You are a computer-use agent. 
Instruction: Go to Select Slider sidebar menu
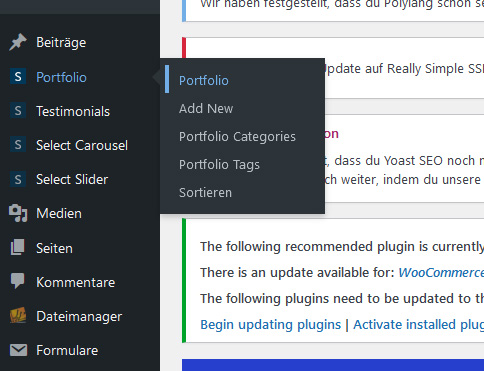pos(72,179)
